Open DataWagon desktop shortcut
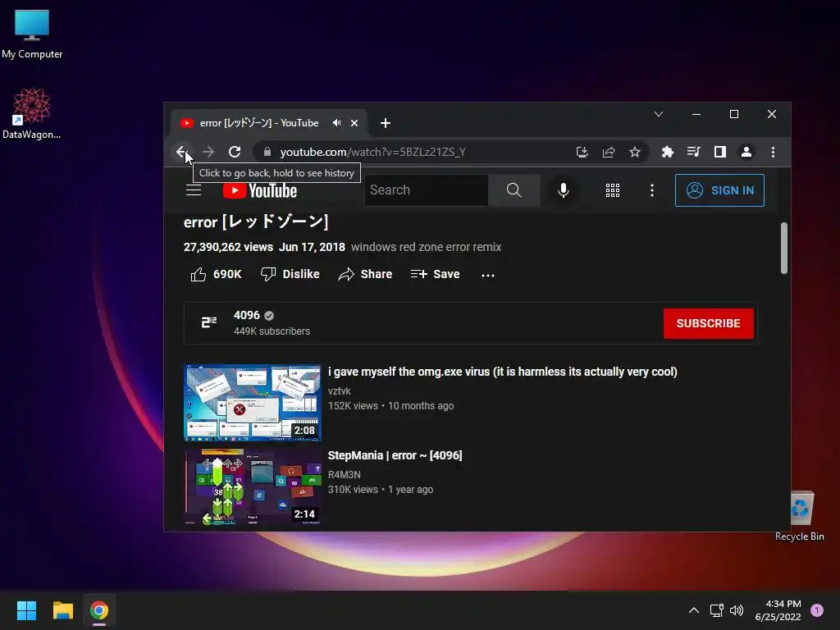Screen dimensions: 840x630 [32, 113]
